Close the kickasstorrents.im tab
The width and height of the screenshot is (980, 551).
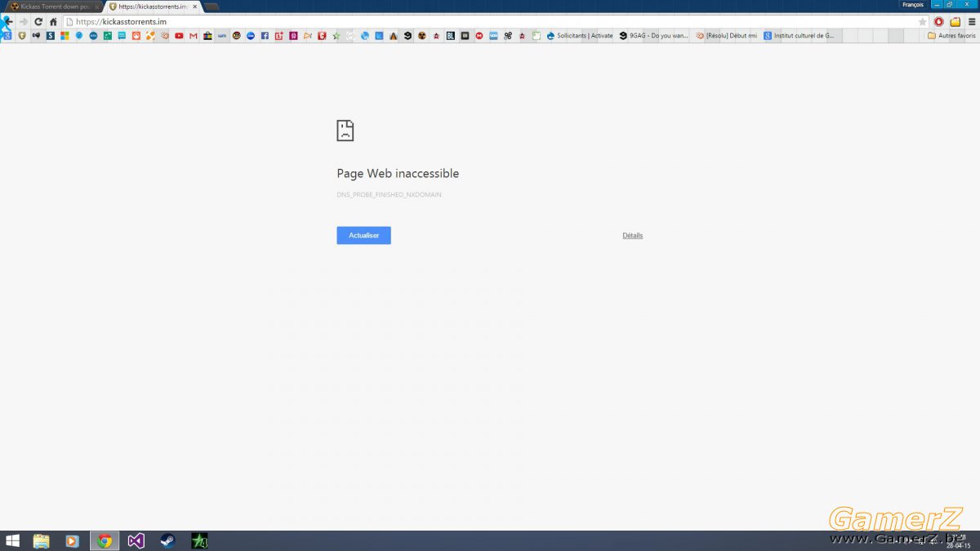pos(194,7)
